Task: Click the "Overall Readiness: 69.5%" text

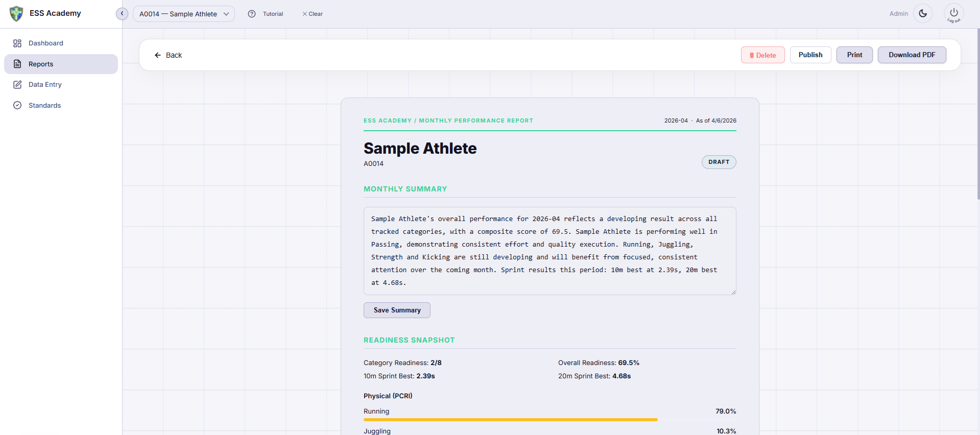Action: tap(599, 363)
